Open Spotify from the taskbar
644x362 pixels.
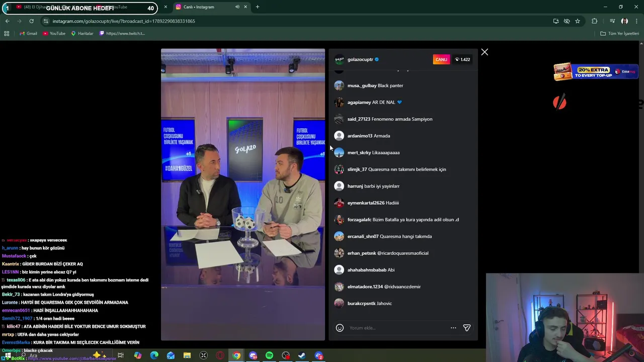click(x=270, y=355)
